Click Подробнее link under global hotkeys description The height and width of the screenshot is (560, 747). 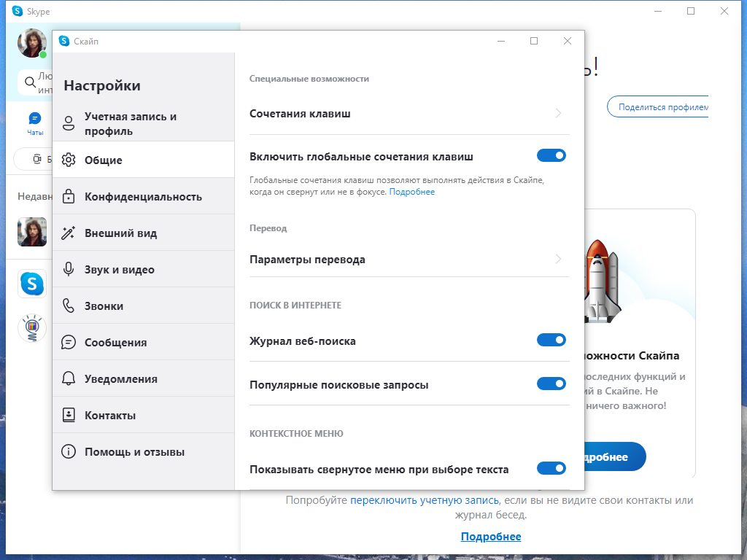(x=412, y=192)
